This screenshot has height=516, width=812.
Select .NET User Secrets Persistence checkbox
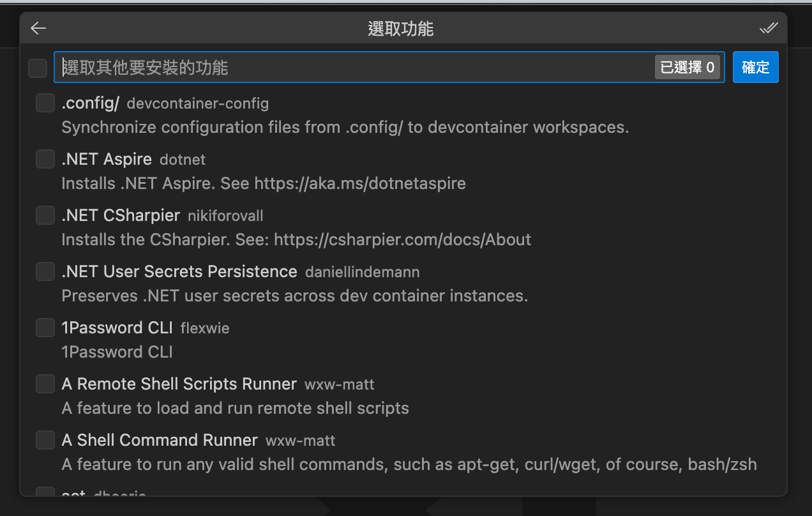point(45,271)
